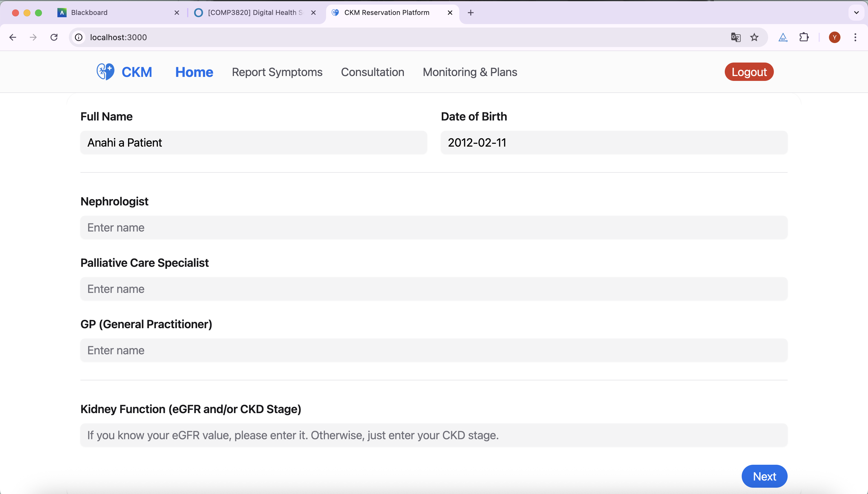Open the Chrome three-dot menu
Image resolution: width=868 pixels, height=494 pixels.
856,37
